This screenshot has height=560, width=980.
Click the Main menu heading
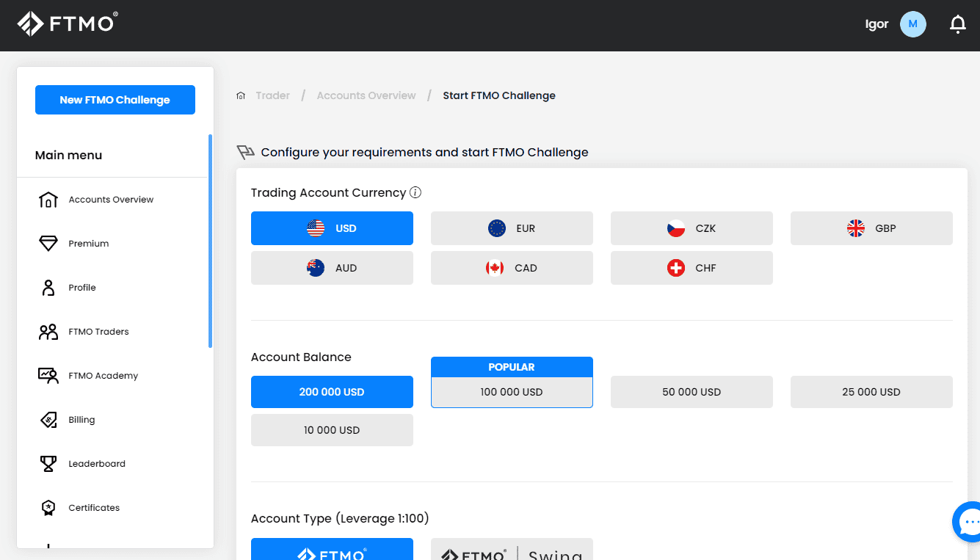point(69,155)
